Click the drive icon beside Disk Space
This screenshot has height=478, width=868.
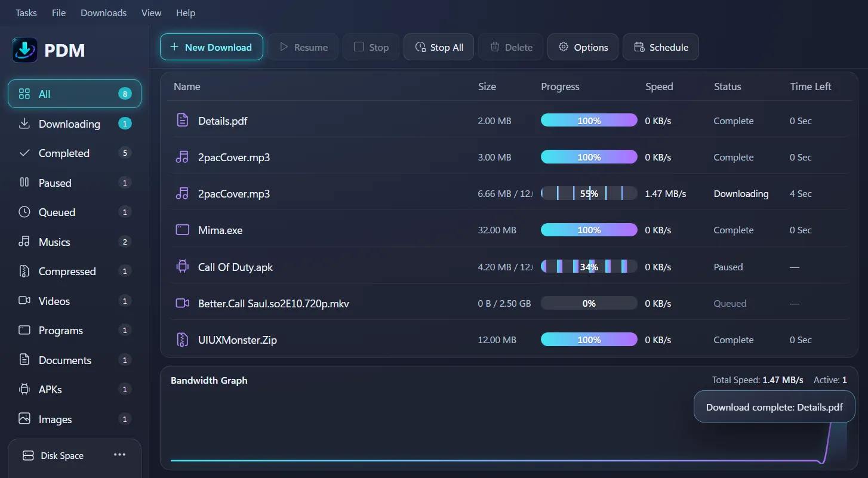(28, 456)
